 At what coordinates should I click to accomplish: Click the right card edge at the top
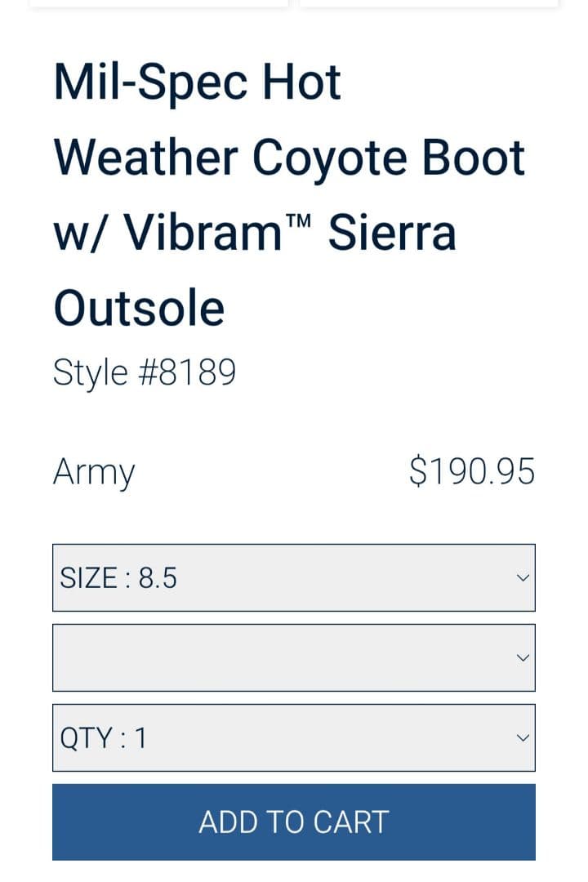pyautogui.click(x=429, y=3)
